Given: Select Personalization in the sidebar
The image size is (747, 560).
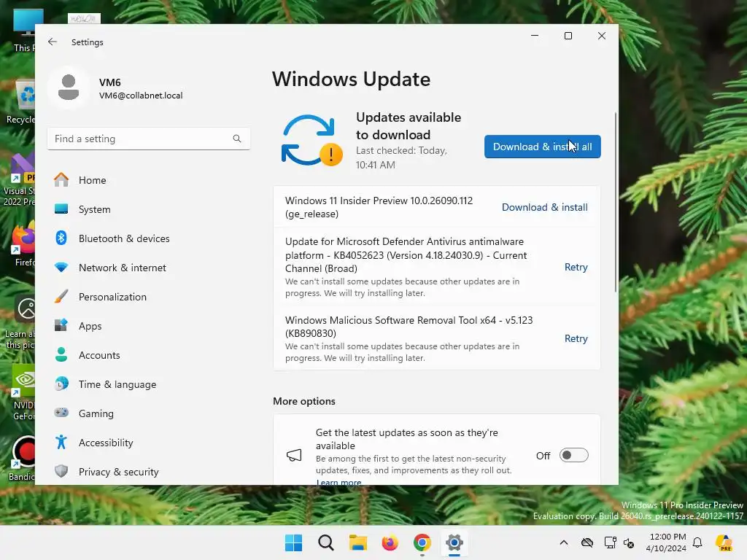Looking at the screenshot, I should coord(149,296).
